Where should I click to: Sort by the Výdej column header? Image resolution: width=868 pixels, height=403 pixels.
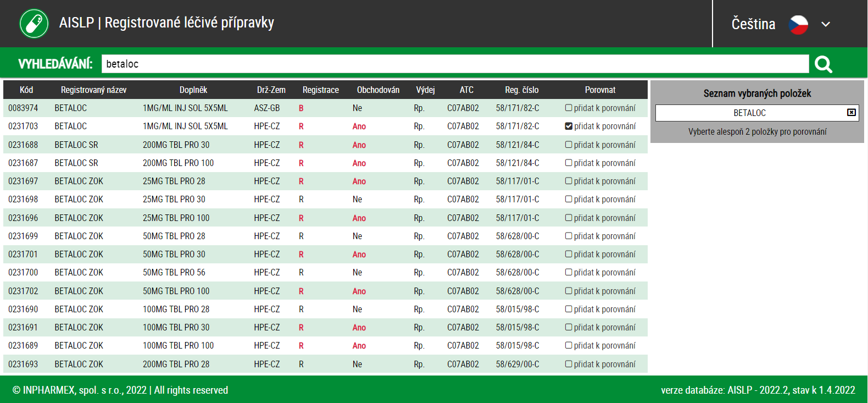425,90
